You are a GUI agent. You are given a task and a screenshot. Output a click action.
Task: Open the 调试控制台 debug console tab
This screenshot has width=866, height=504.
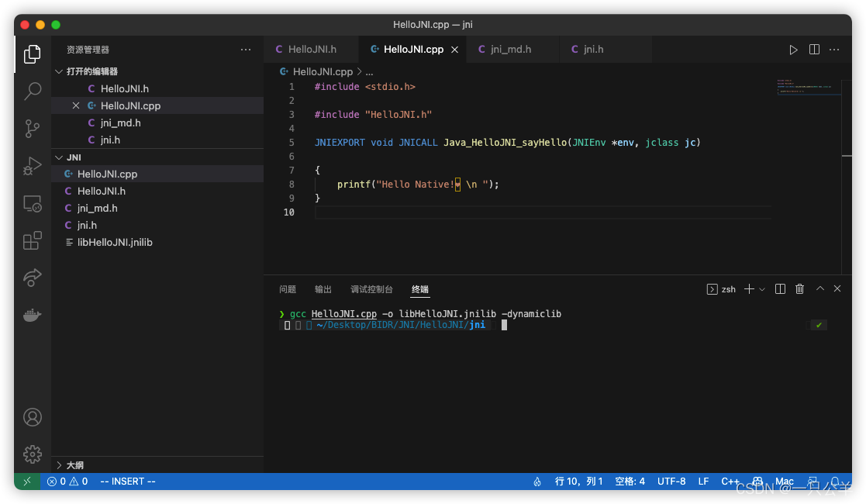point(371,289)
